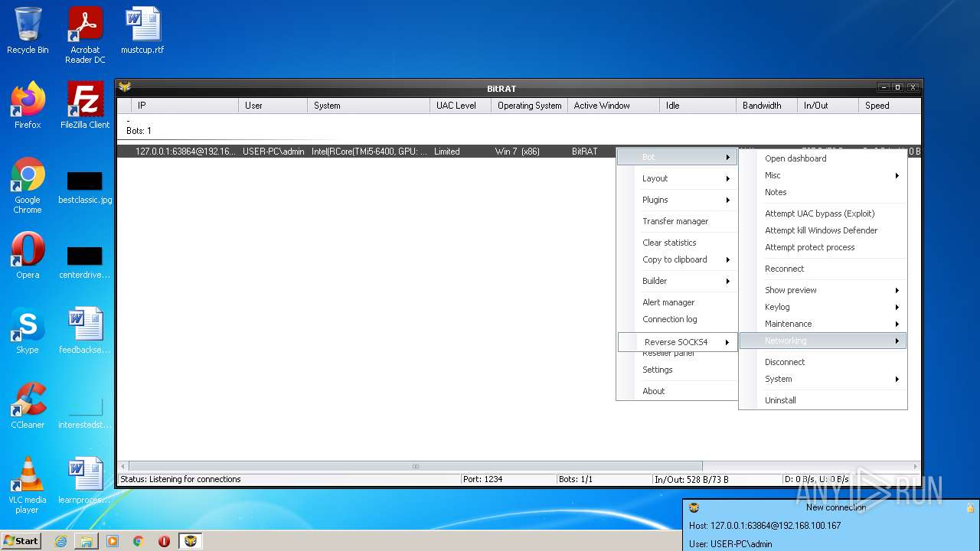980x551 pixels.
Task: Open VLC media player shortcut
Action: (x=28, y=485)
